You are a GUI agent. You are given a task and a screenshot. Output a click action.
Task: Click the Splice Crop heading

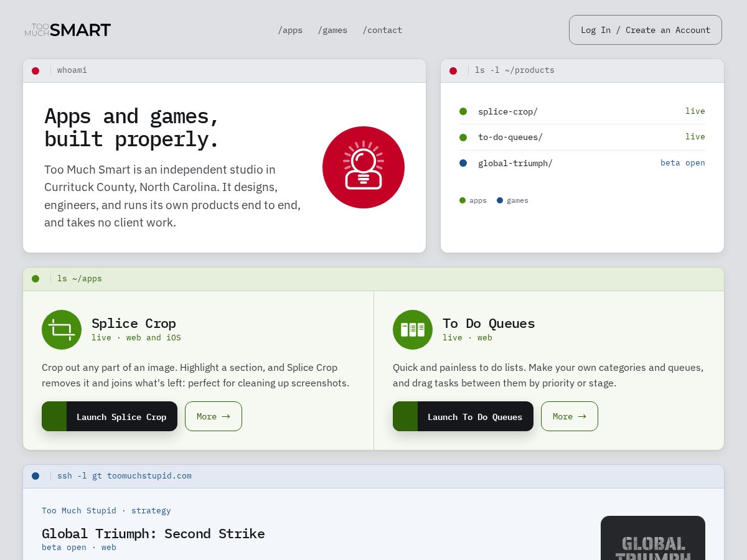click(x=134, y=324)
